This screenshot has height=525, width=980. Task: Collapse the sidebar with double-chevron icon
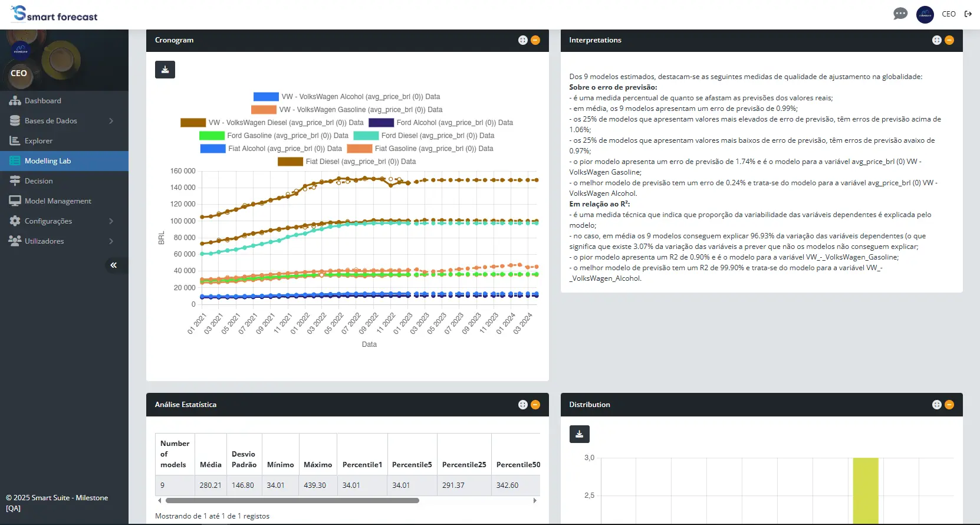tap(113, 265)
